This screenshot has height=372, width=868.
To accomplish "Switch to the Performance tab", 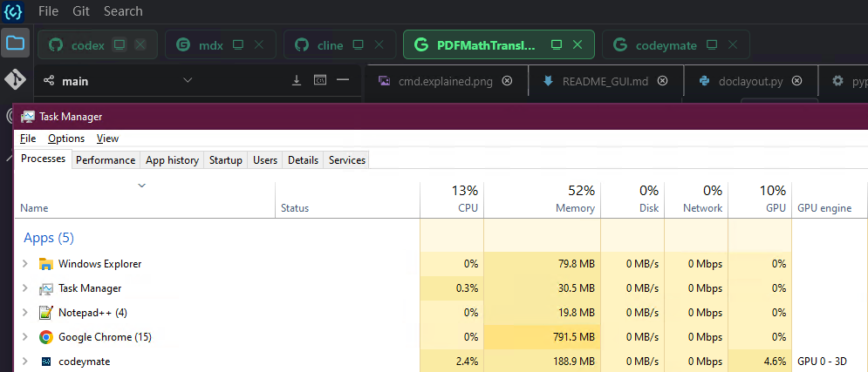I will point(106,160).
